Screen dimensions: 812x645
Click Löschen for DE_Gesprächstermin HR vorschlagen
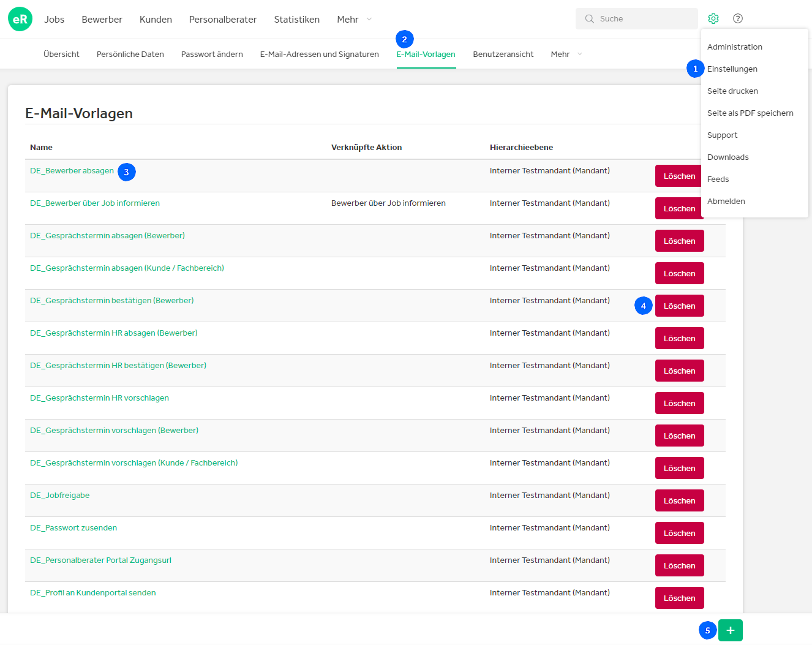(679, 403)
